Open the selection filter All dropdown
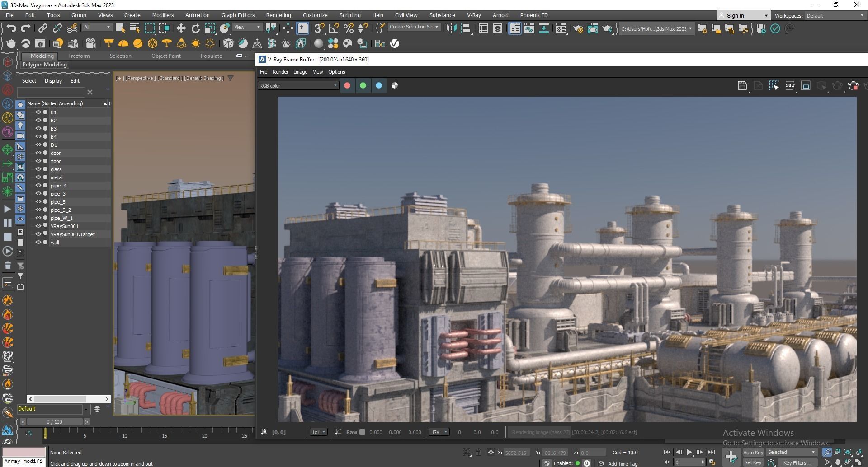Image resolution: width=868 pixels, height=467 pixels. [97, 27]
